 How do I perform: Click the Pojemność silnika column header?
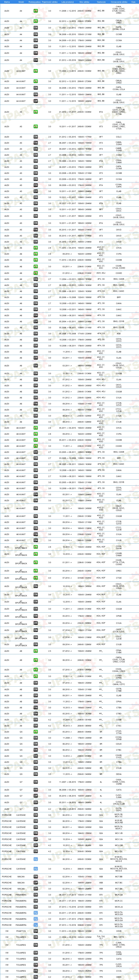pos(50,2)
